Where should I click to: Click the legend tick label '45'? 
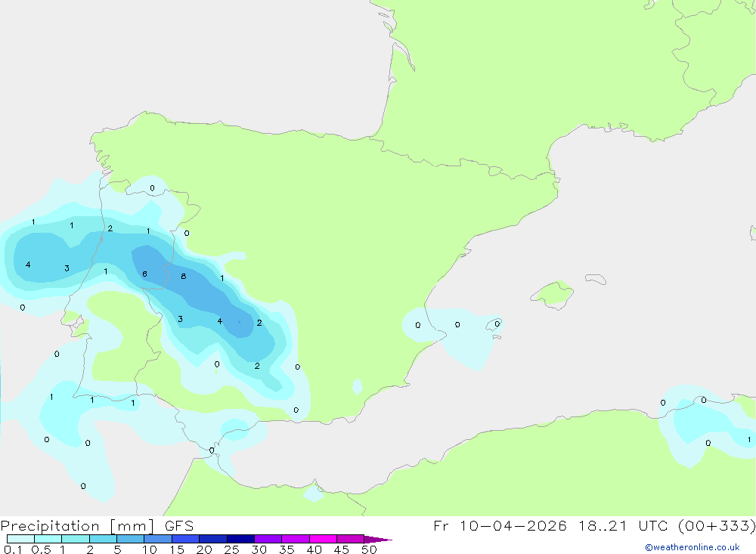342,549
